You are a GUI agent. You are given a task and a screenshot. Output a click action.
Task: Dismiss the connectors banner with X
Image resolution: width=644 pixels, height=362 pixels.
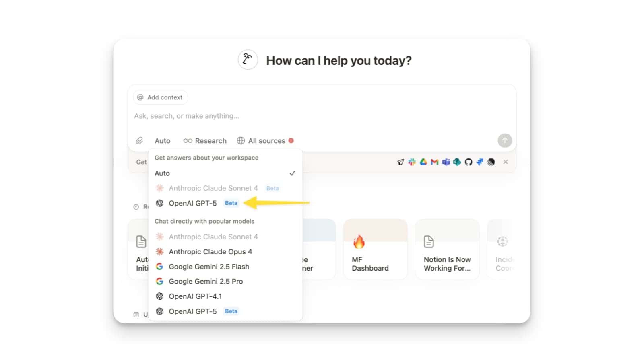point(506,162)
